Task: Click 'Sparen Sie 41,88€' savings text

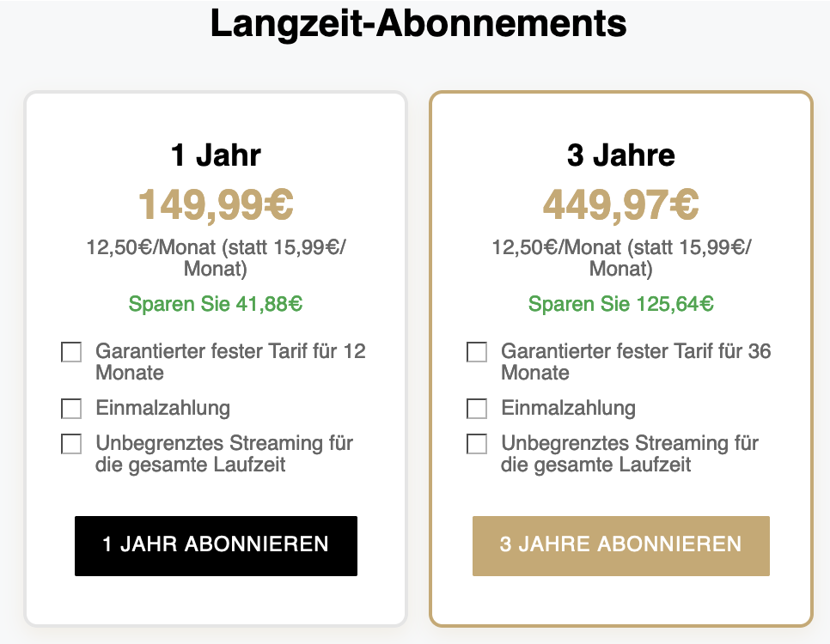Action: pyautogui.click(x=216, y=304)
